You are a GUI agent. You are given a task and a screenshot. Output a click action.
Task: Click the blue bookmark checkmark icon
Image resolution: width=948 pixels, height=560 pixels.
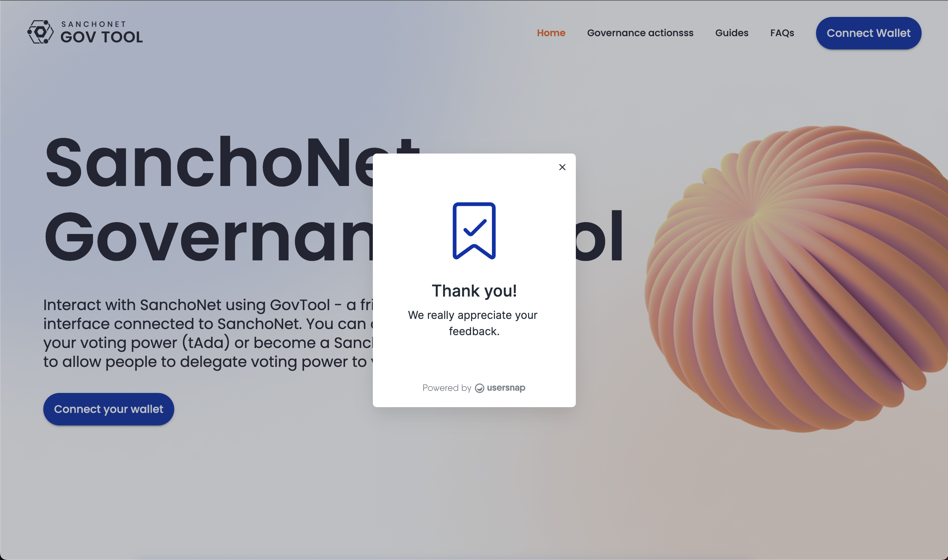(474, 231)
